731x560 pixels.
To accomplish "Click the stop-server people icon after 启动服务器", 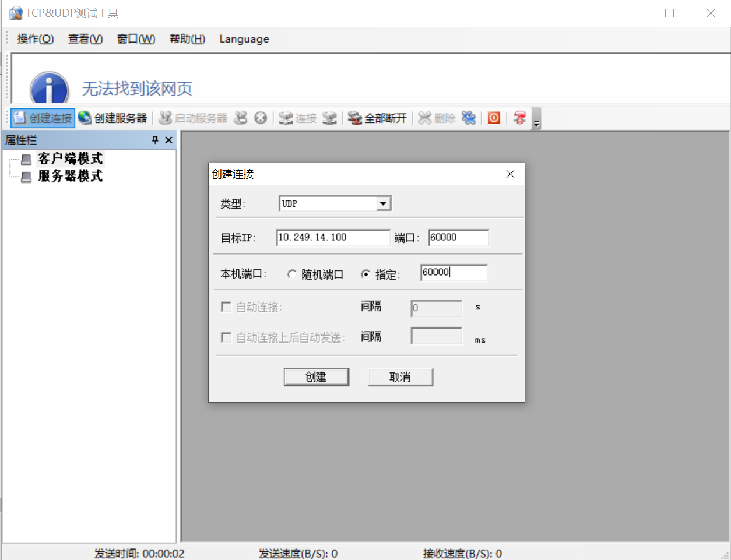I will (x=241, y=118).
